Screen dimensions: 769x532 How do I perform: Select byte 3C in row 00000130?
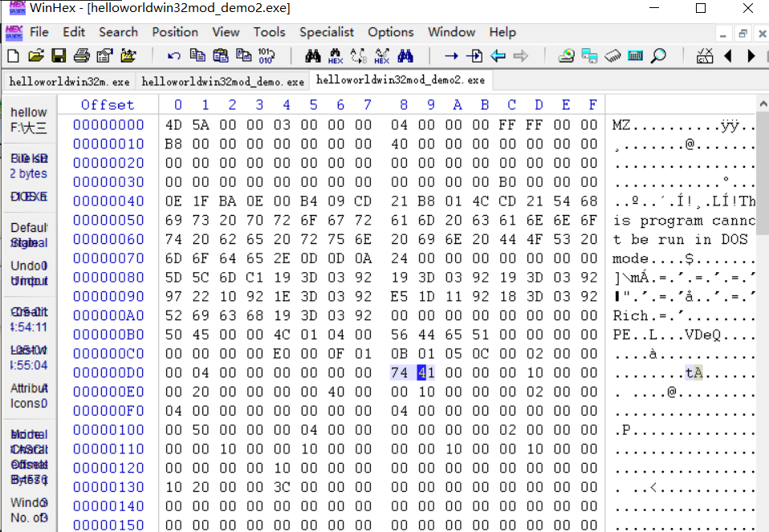pyautogui.click(x=282, y=487)
